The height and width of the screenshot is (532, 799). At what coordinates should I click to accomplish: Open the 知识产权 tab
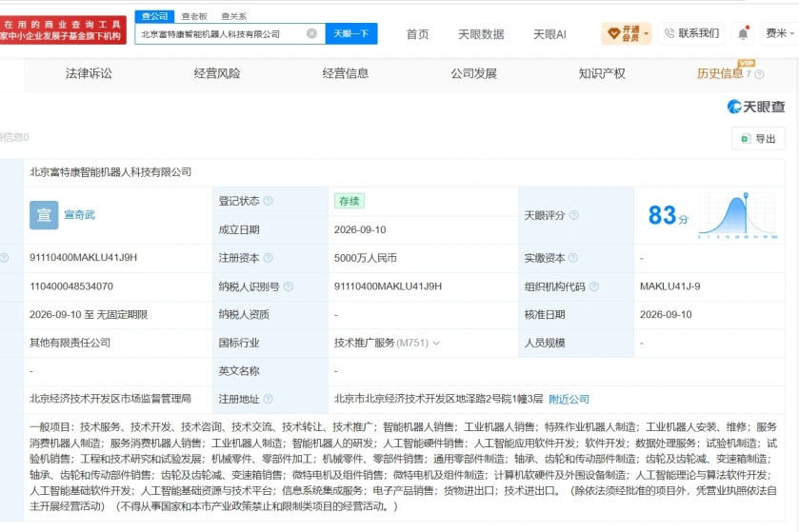click(602, 73)
